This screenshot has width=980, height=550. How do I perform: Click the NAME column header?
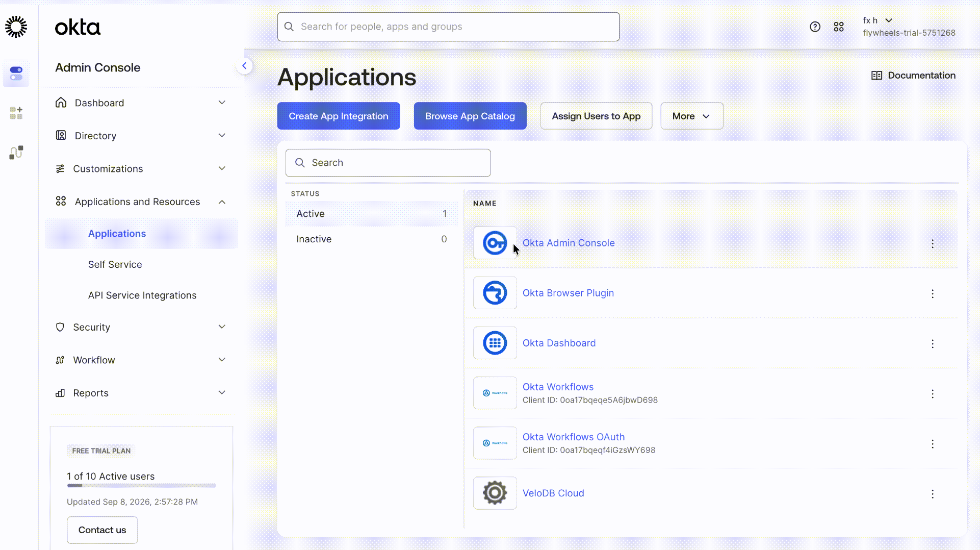point(484,204)
